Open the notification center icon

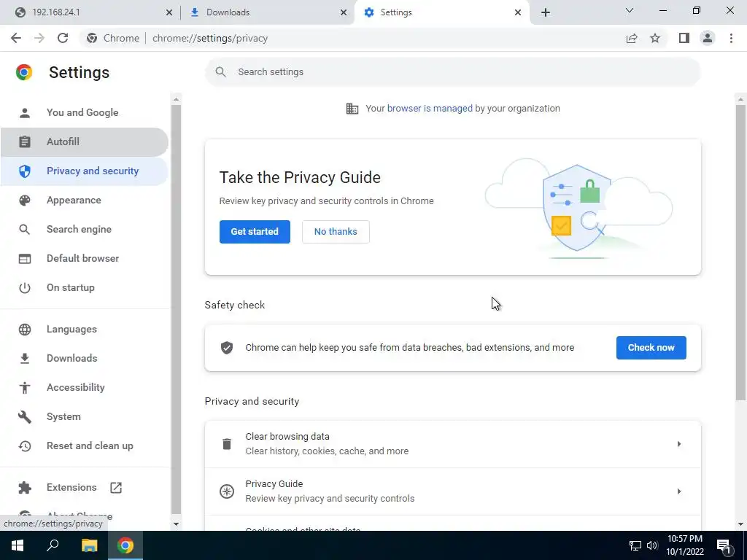tap(724, 545)
